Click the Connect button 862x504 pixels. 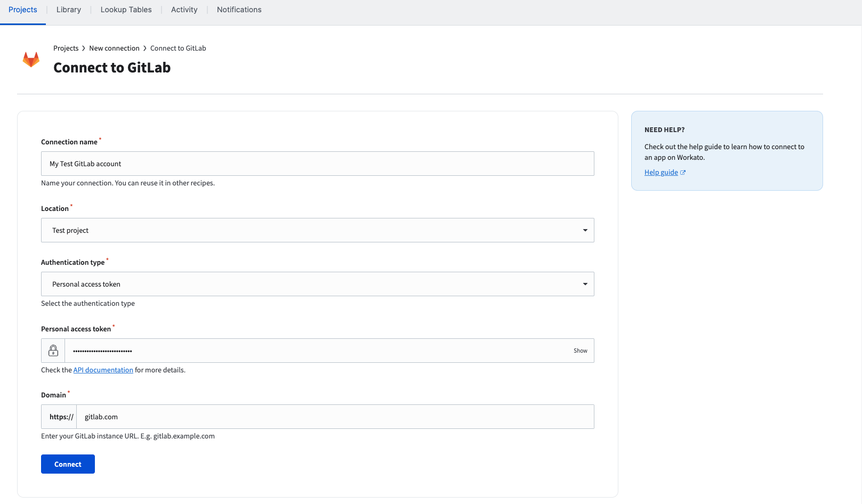coord(68,464)
